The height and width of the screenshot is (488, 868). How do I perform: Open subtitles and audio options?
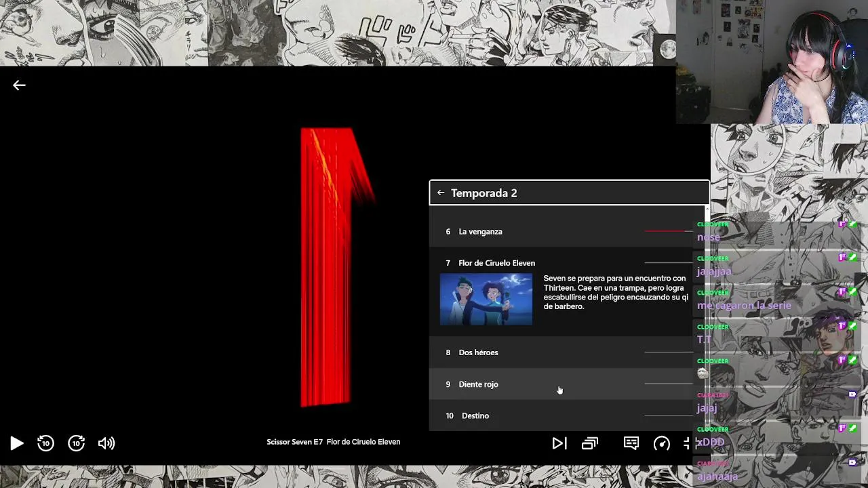(631, 443)
